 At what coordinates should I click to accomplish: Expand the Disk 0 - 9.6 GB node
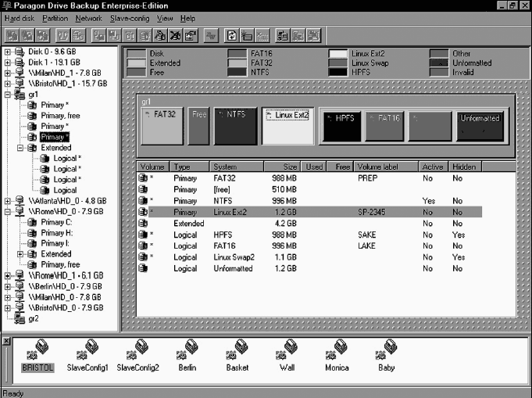coord(8,53)
